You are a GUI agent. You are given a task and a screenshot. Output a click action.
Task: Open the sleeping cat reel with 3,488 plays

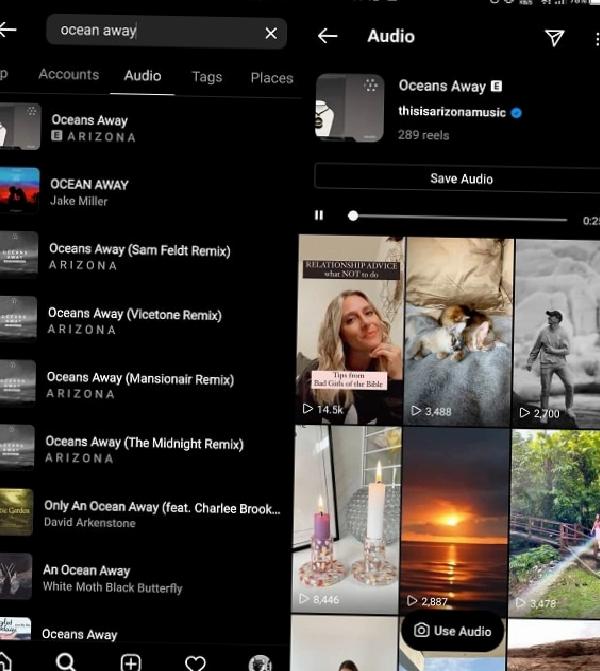458,331
